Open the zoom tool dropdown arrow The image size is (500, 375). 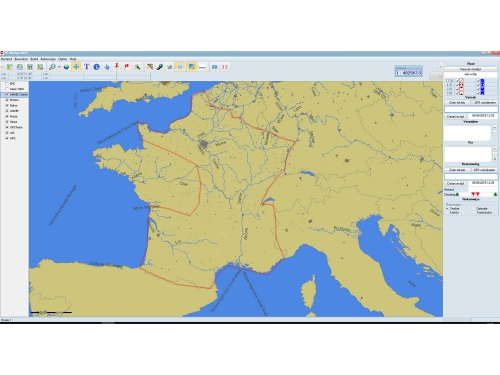coord(59,67)
